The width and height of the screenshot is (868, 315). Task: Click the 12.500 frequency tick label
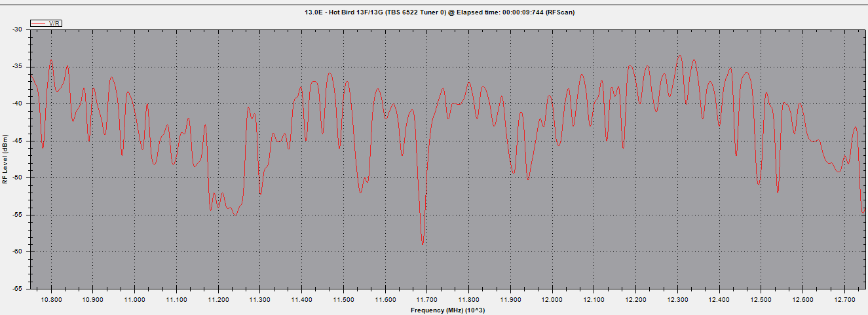coord(761,299)
